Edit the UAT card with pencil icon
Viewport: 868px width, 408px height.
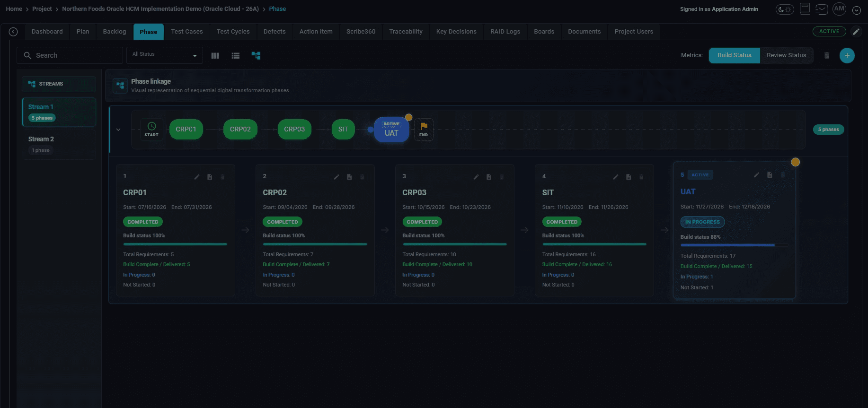pyautogui.click(x=757, y=175)
